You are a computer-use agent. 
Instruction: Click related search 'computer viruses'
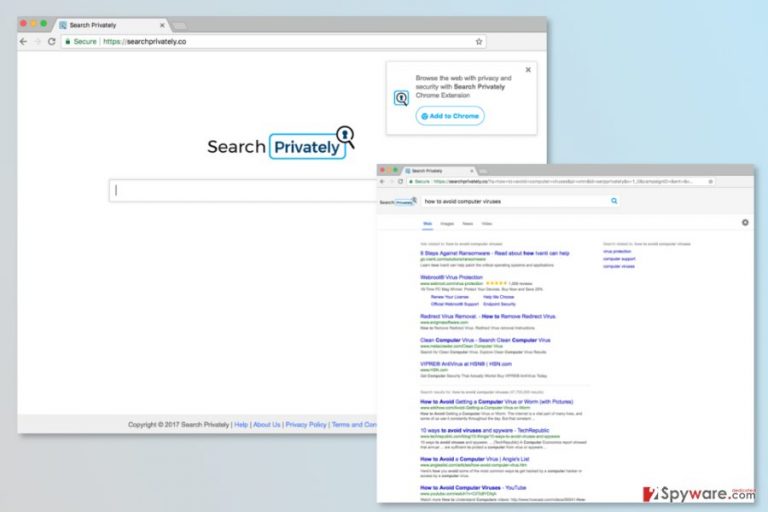pyautogui.click(x=619, y=267)
